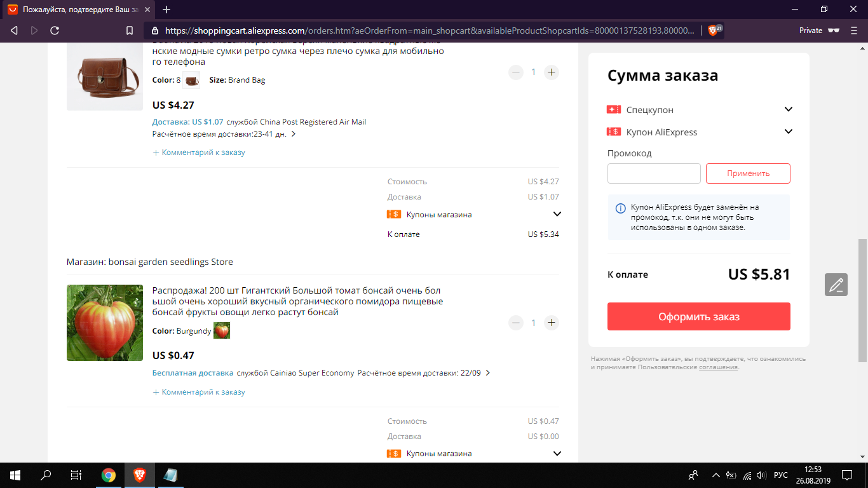This screenshot has height=488, width=868.
Task: Open Windows search from the taskbar
Action: coord(46,475)
